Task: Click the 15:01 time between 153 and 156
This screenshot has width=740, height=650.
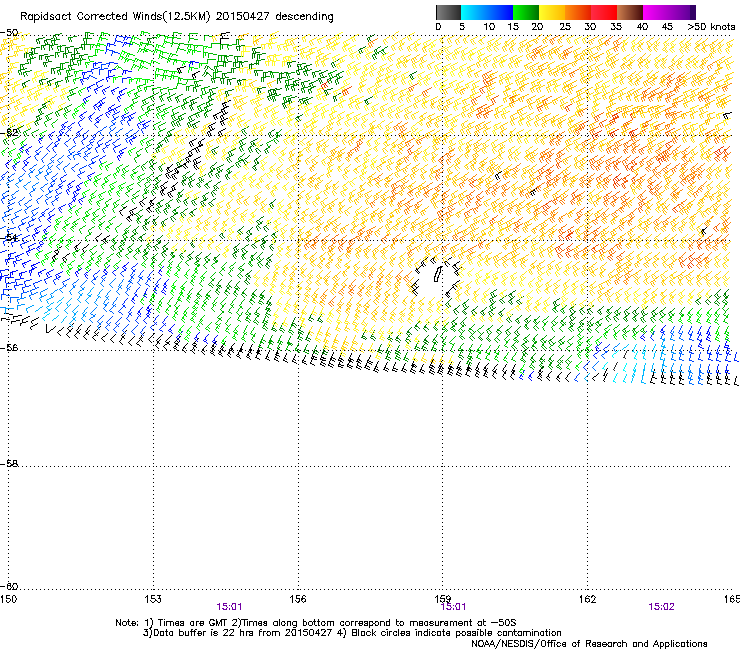Action: click(229, 607)
